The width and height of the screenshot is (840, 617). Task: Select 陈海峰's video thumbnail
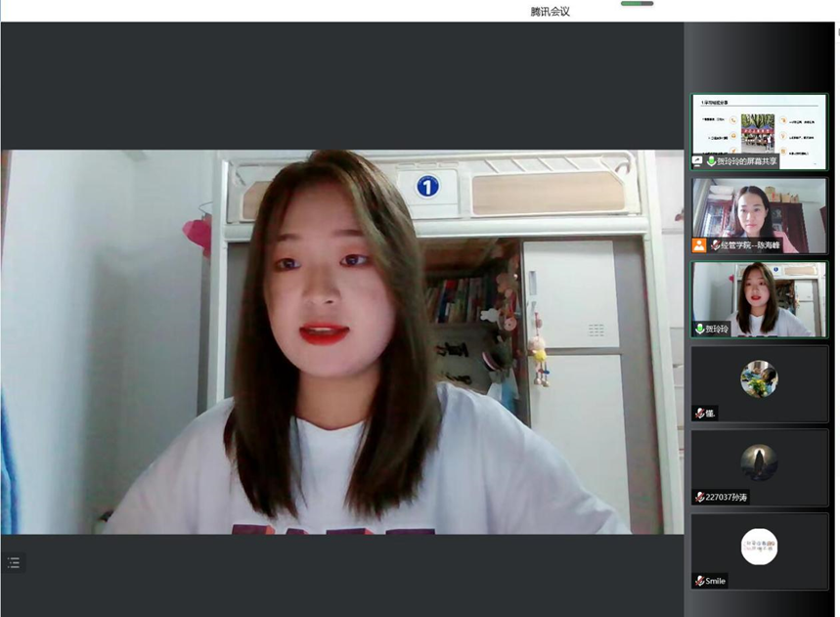[x=759, y=213]
